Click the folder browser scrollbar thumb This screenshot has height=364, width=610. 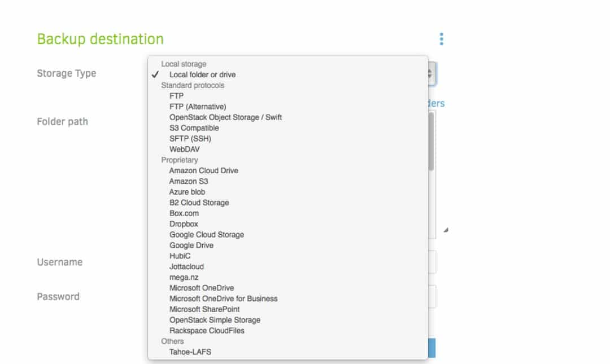[431, 141]
